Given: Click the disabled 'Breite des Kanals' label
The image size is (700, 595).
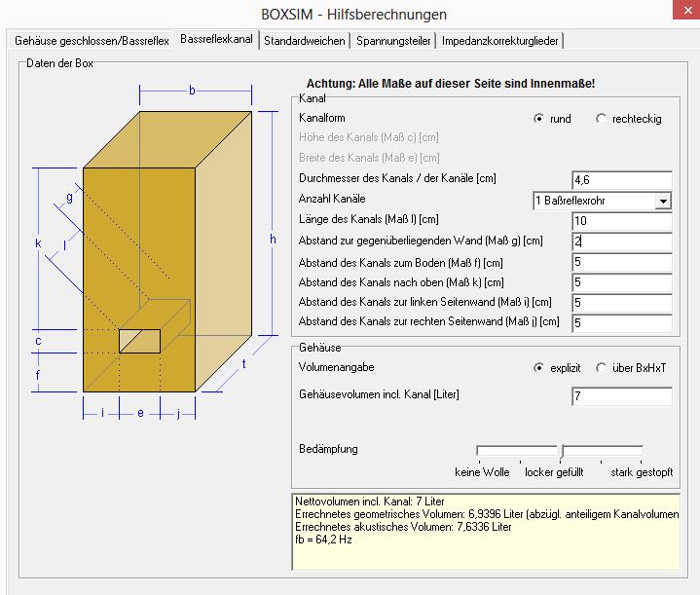Looking at the screenshot, I should 369,158.
